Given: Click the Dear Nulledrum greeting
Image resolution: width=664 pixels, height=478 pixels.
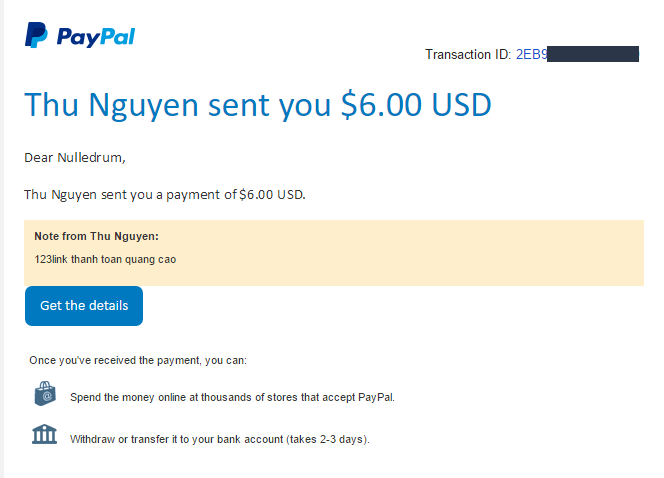Looking at the screenshot, I should click(x=75, y=157).
